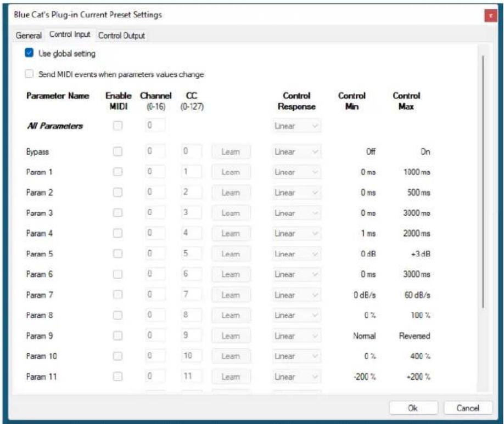The image size is (504, 424).
Task: Click Param 5 CC input field
Action: click(x=192, y=253)
